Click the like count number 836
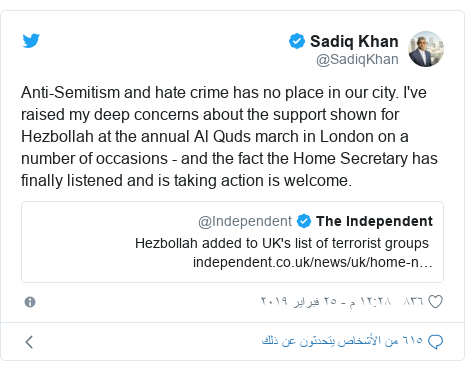 click(413, 301)
